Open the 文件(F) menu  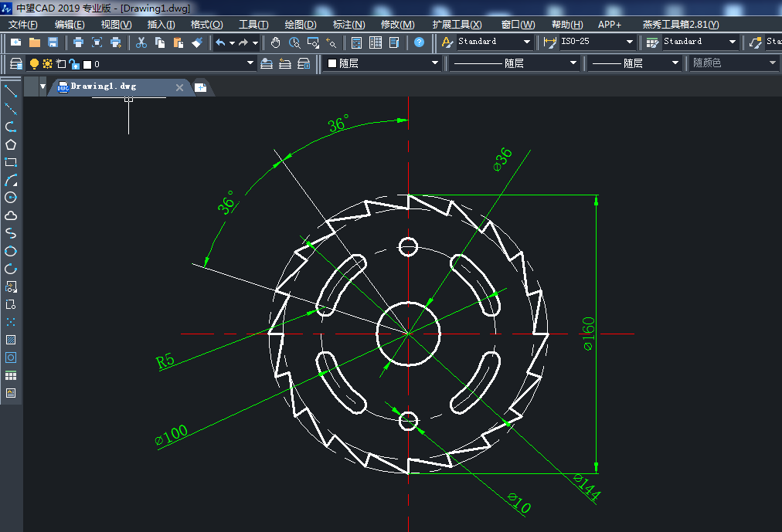tap(23, 25)
